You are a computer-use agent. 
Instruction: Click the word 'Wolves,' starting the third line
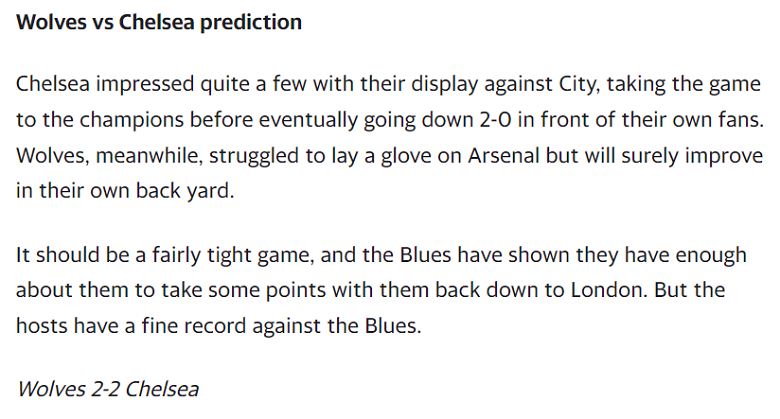(x=53, y=156)
